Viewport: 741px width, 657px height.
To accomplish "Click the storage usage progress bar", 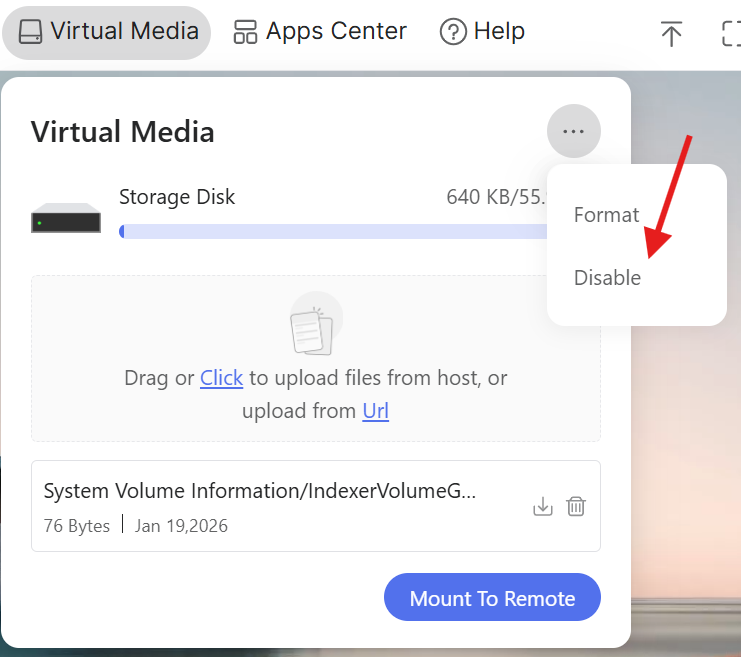I will (332, 231).
